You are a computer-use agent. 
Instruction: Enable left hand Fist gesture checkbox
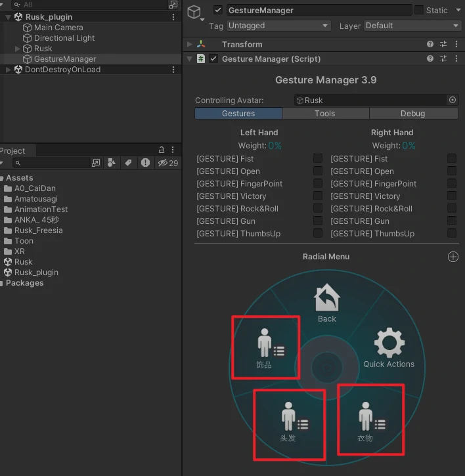coord(318,159)
